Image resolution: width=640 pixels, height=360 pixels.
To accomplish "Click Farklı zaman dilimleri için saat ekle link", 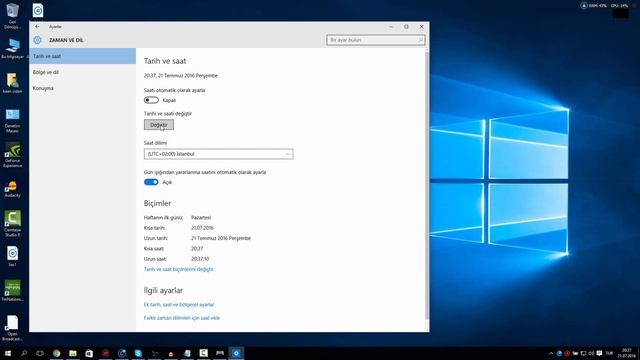I will [182, 318].
